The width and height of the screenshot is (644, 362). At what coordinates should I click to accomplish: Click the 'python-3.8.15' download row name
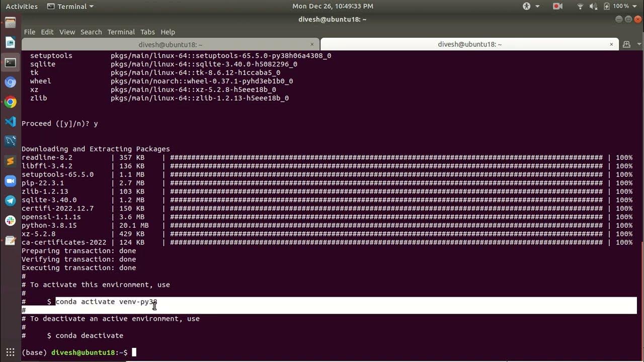tap(49, 225)
